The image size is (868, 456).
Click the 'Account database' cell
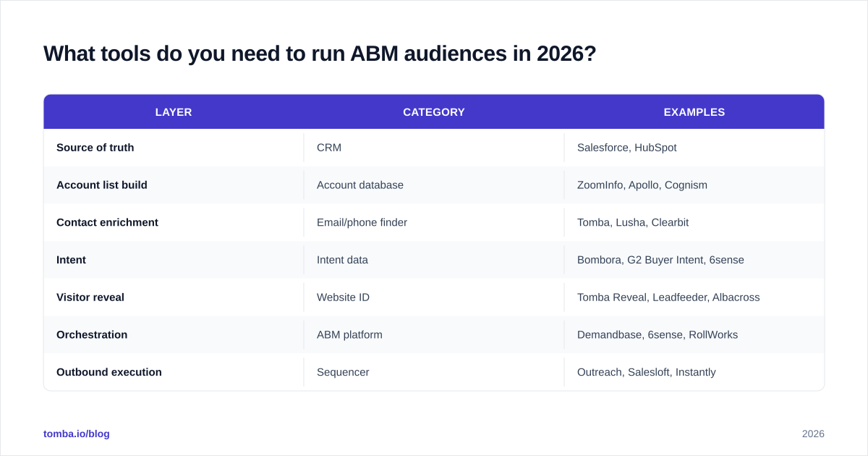click(x=434, y=185)
